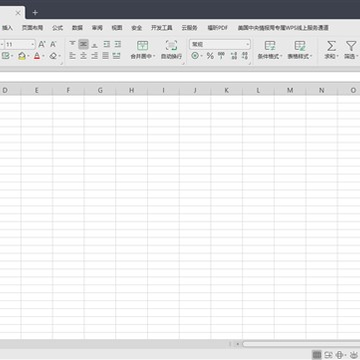Click the Merge and Center icon

(142, 46)
